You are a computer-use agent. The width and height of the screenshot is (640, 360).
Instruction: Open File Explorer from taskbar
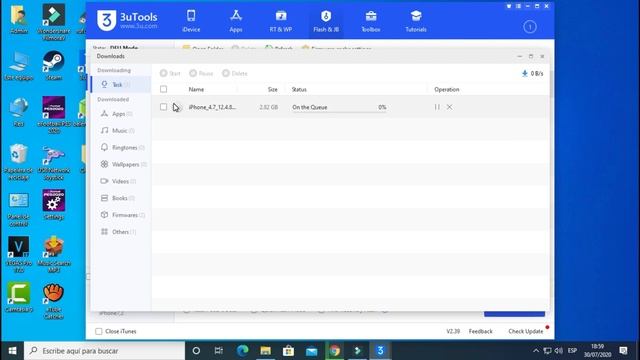click(265, 351)
